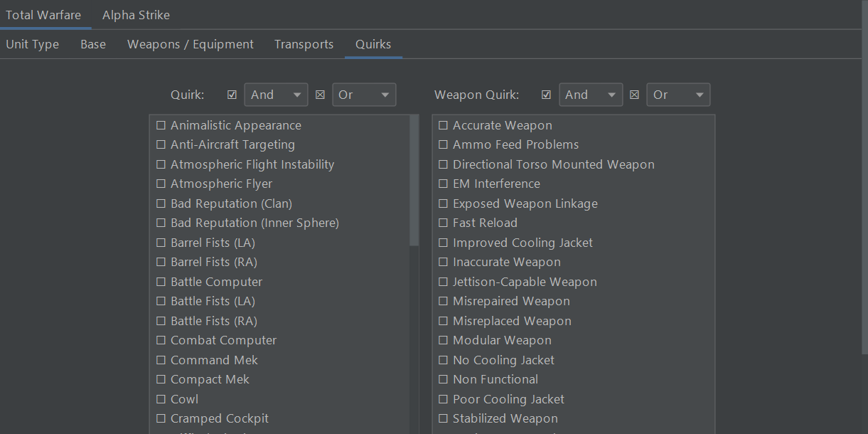Go to the Transports tab

(x=304, y=43)
